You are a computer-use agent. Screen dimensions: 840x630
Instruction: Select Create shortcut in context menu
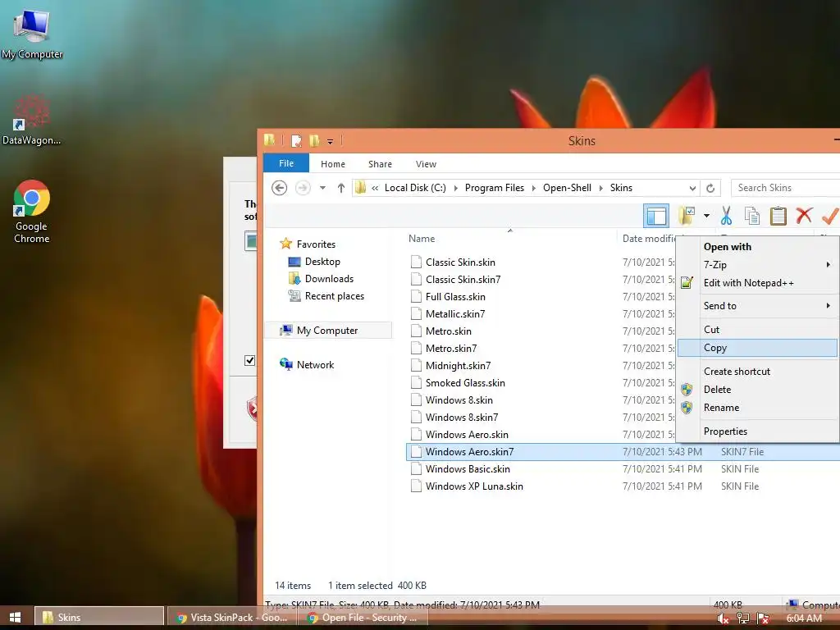pos(757,372)
